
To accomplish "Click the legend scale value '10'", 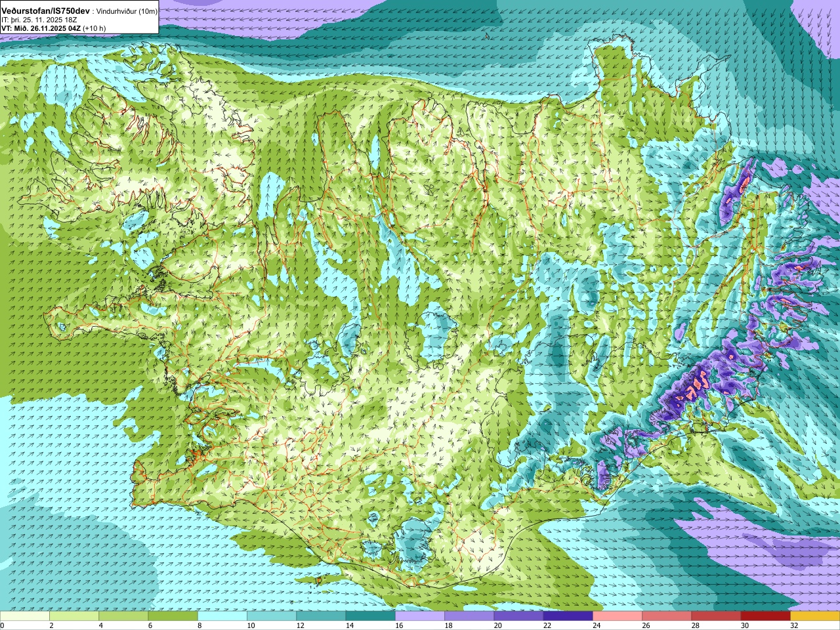I will click(251, 625).
